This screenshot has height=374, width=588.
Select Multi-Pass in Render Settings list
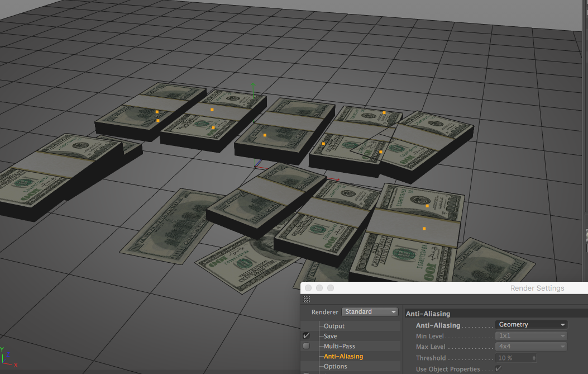[340, 346]
